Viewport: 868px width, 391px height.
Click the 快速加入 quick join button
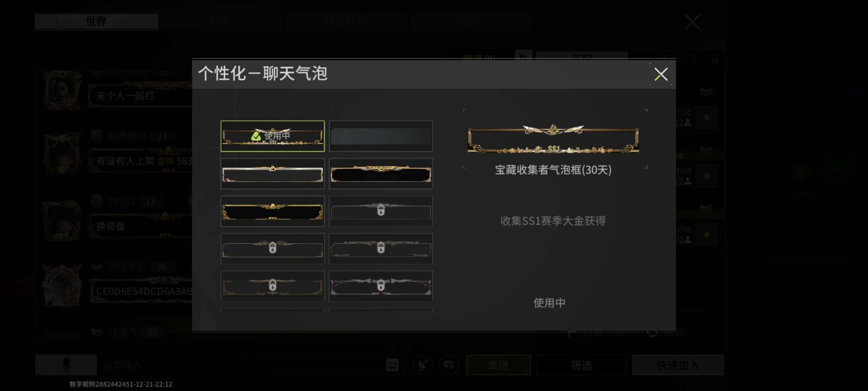point(678,365)
